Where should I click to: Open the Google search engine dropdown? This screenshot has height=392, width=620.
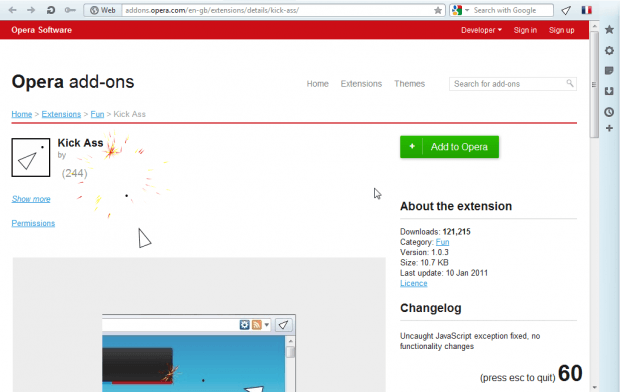click(x=461, y=10)
